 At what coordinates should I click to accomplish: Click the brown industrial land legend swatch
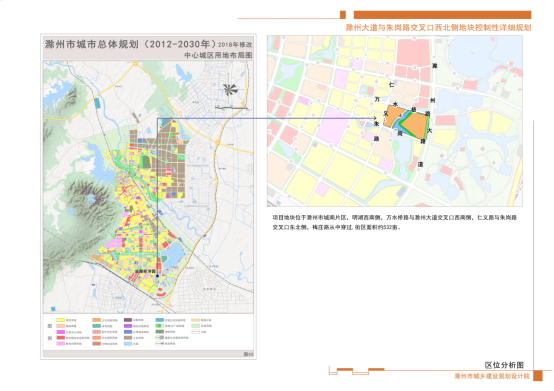tap(128, 338)
